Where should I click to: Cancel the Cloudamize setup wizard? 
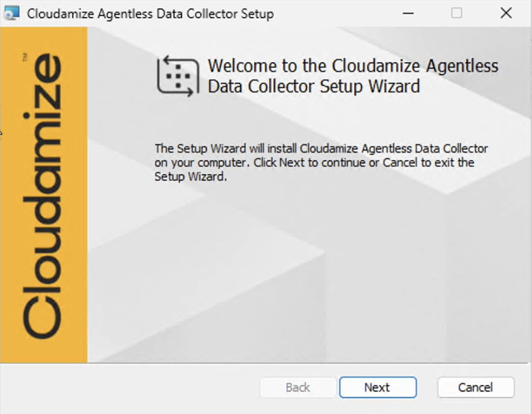click(476, 387)
